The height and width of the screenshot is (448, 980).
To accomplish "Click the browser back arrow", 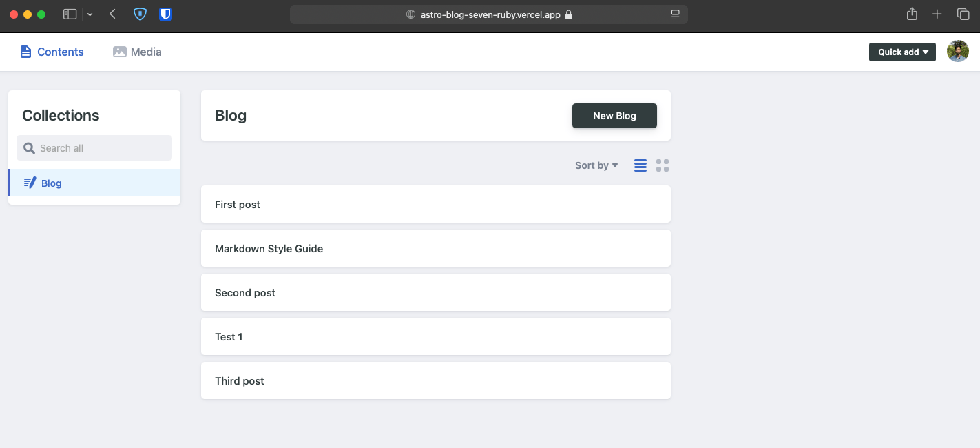I will (113, 14).
